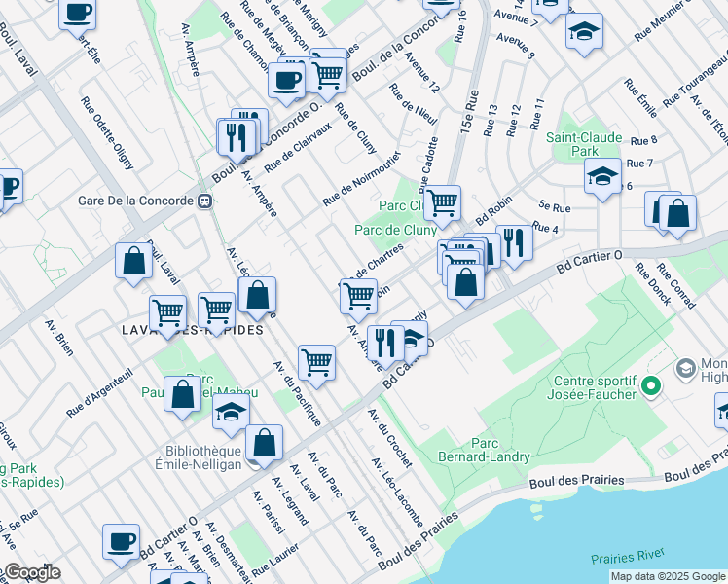Click the Prairies River label
728x584 pixels.
tap(628, 556)
